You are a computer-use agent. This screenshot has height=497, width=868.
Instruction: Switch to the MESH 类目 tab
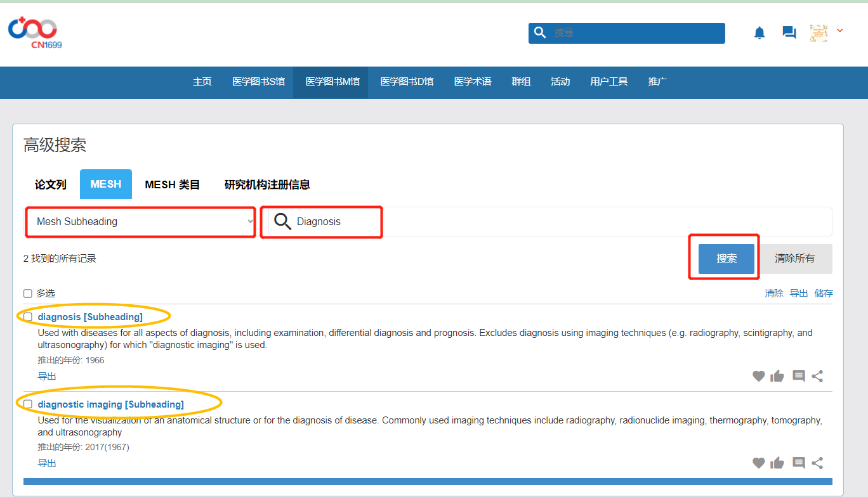click(172, 184)
